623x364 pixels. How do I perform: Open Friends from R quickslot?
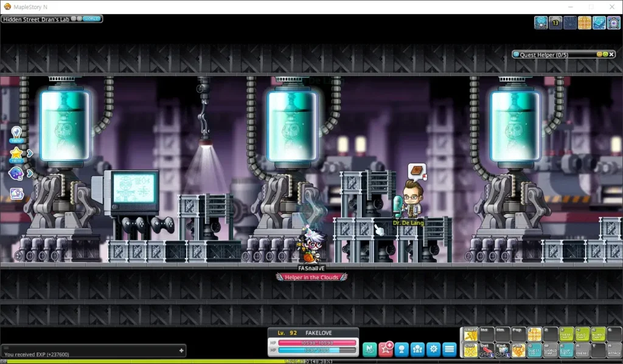coord(582,350)
